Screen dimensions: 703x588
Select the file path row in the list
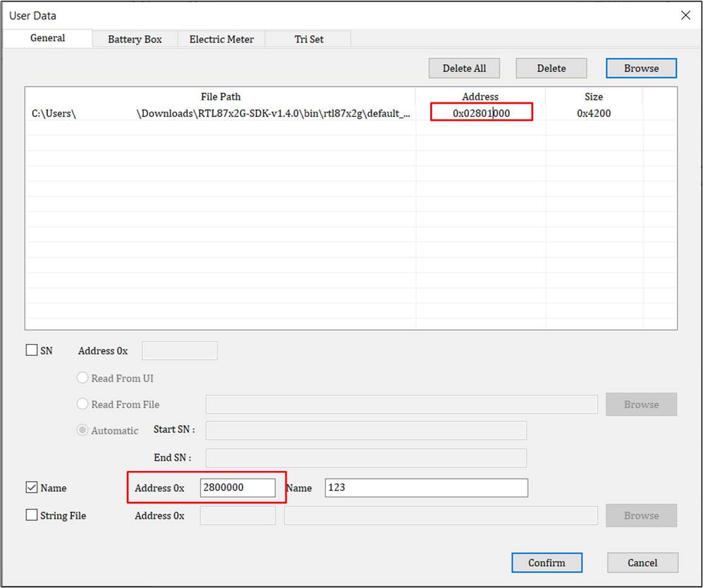coord(221,113)
